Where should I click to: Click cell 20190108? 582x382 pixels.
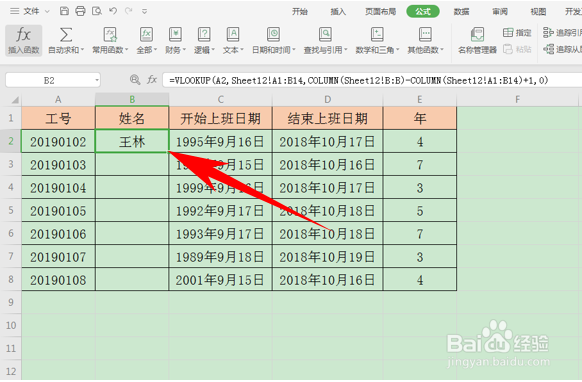tap(58, 280)
